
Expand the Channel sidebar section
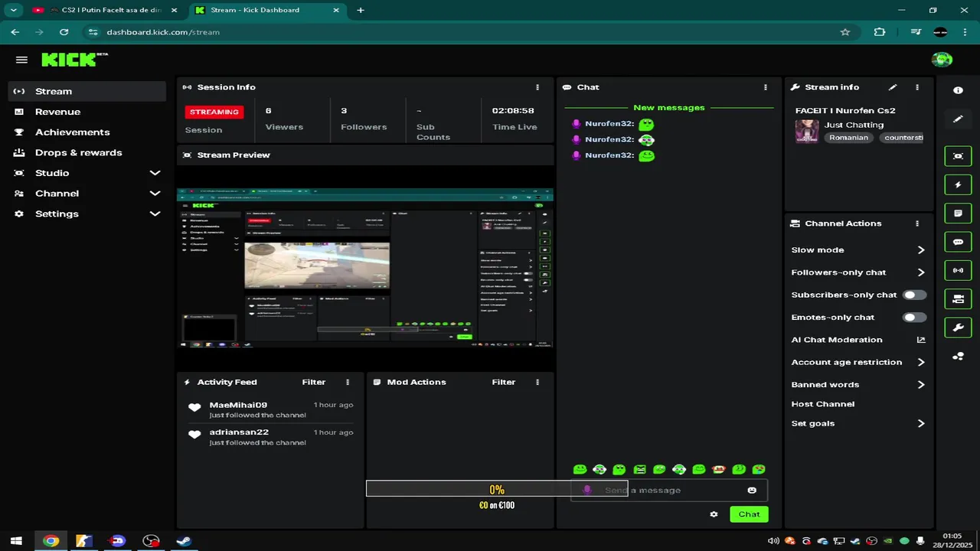87,194
